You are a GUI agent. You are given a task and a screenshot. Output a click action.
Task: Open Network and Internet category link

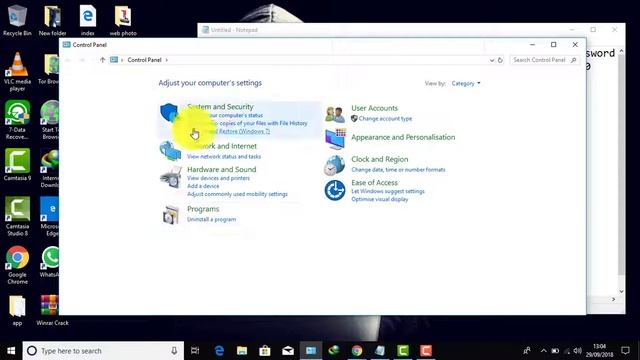tap(222, 146)
